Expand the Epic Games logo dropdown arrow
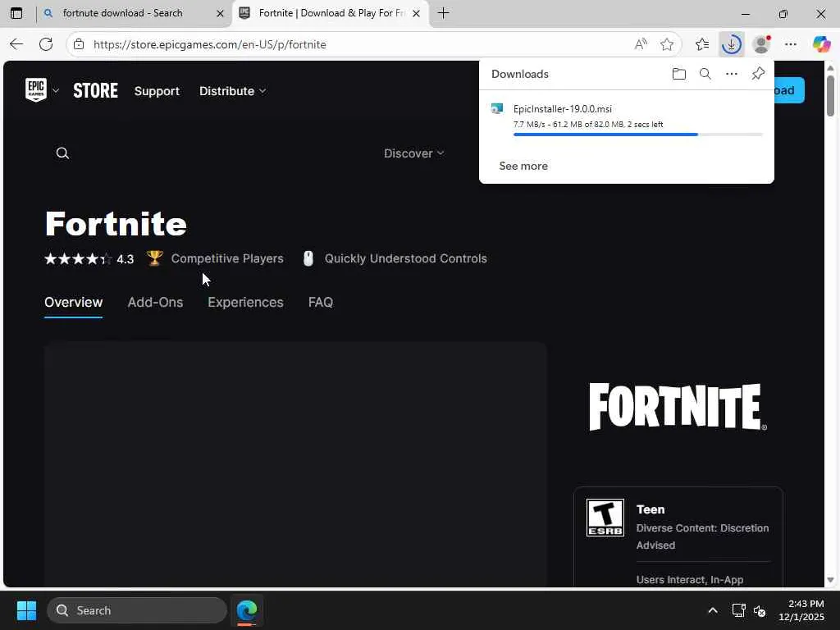The width and height of the screenshot is (840, 630). pos(55,90)
